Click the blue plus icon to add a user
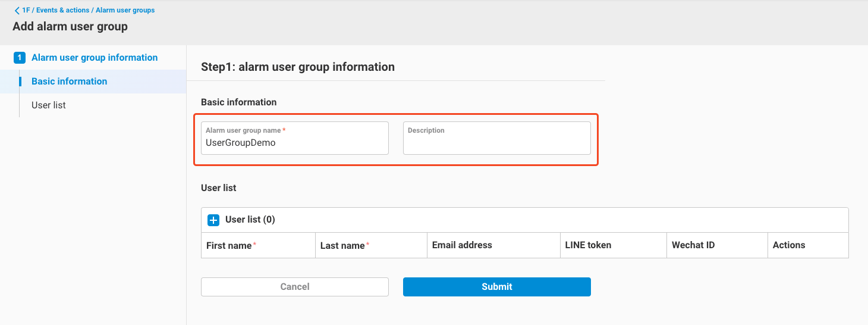This screenshot has height=325, width=868. click(213, 220)
